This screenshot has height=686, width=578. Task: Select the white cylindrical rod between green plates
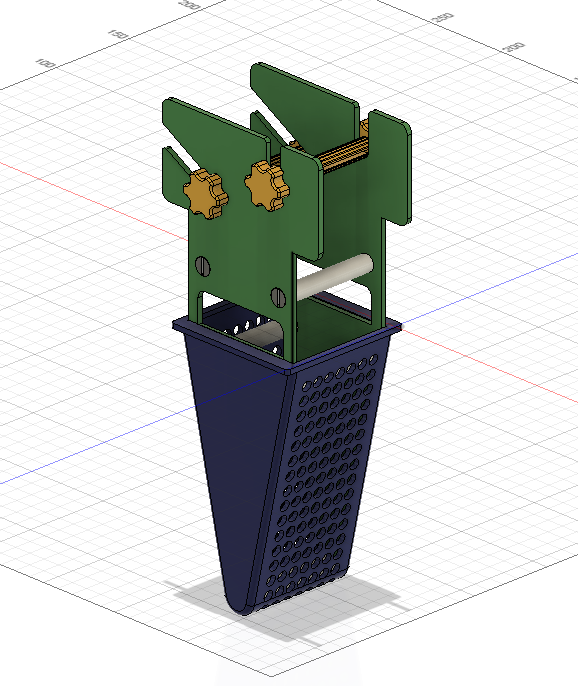pos(335,277)
